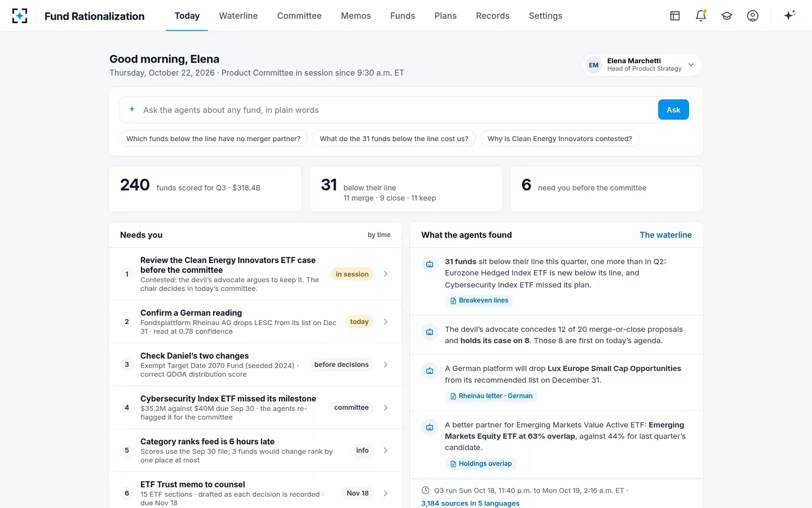Image resolution: width=812 pixels, height=508 pixels.
Task: Click the clock icon beside Q3 run time
Action: pos(426,491)
